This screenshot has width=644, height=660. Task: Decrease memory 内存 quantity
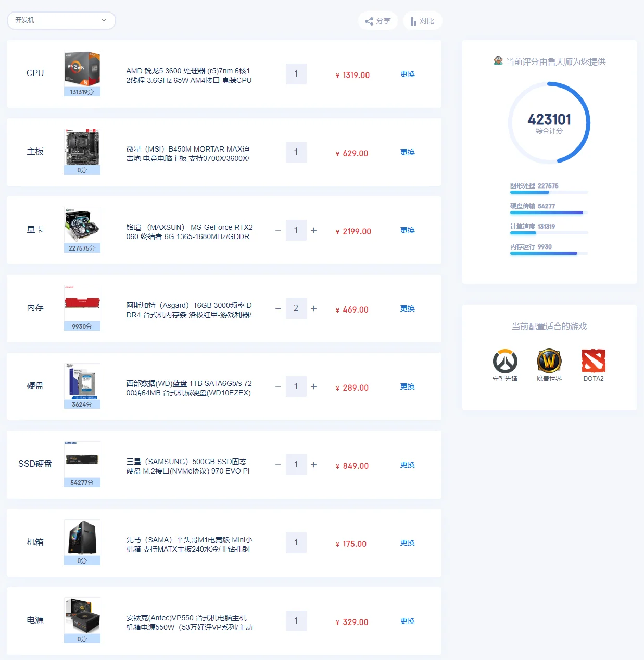tap(279, 308)
